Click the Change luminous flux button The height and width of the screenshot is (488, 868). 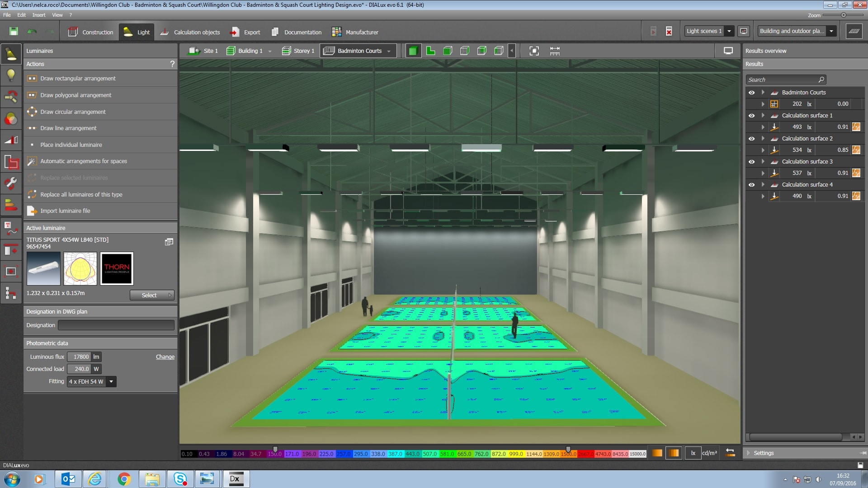click(x=165, y=357)
